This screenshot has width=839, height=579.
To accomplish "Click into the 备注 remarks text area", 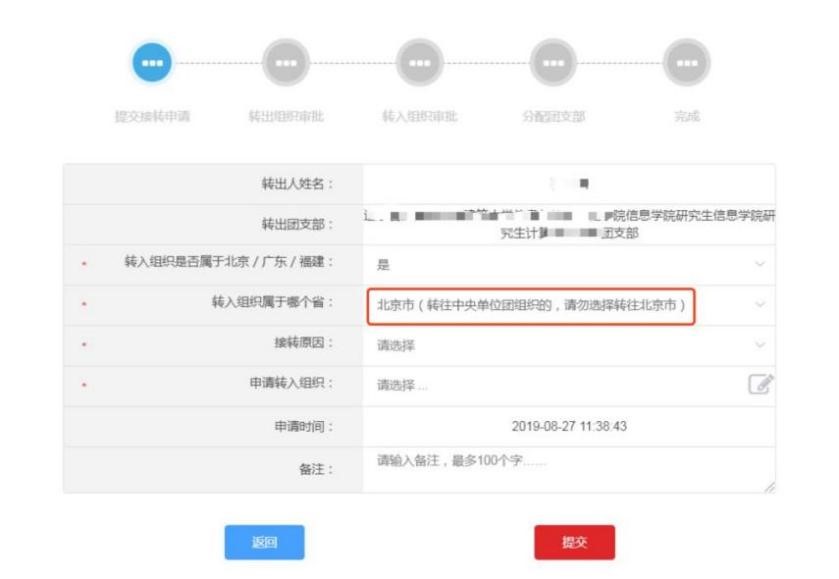I will pos(568,469).
